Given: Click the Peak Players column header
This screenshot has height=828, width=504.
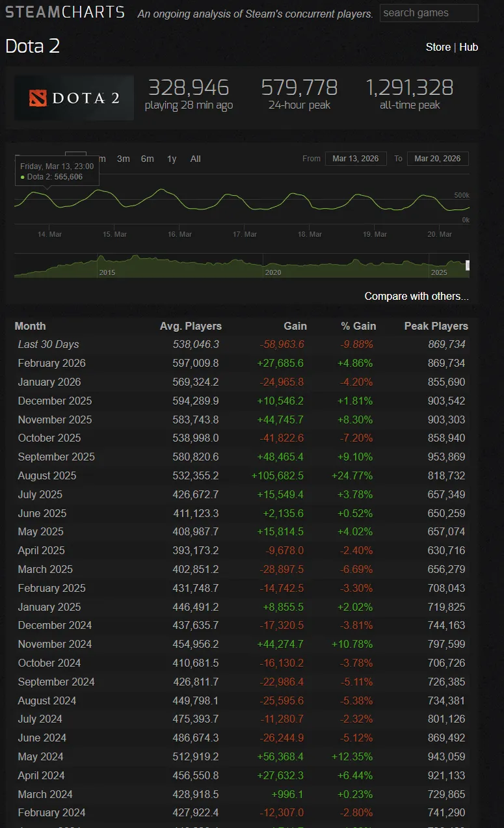Looking at the screenshot, I should (436, 326).
